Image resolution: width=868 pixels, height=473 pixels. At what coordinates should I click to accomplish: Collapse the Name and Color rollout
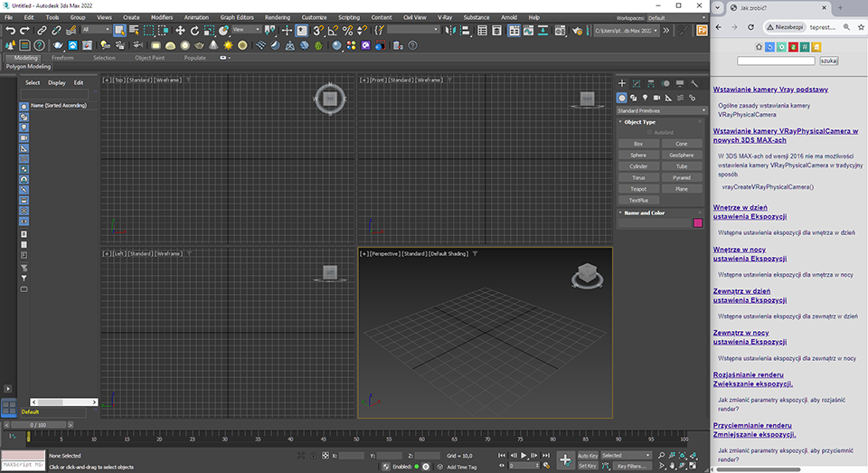pos(645,213)
